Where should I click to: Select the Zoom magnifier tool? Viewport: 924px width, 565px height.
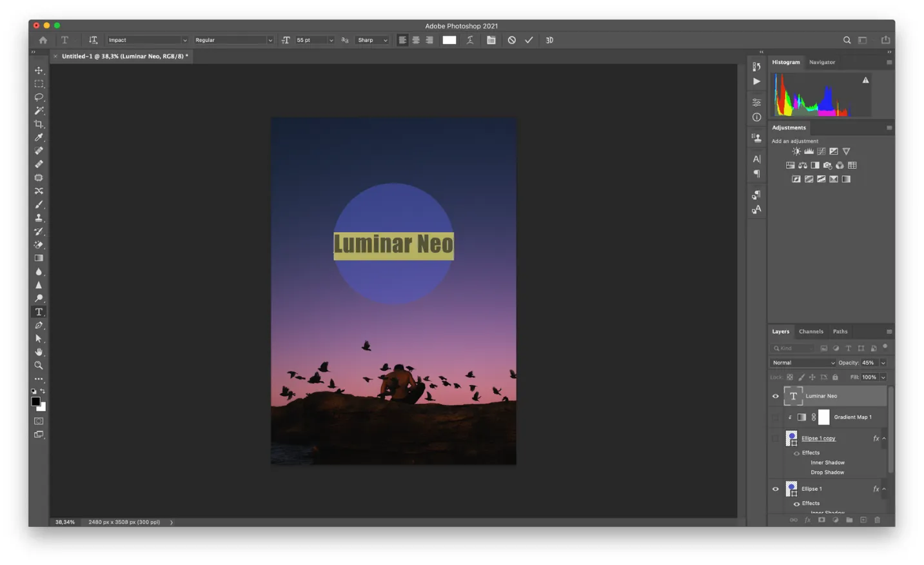(x=39, y=366)
